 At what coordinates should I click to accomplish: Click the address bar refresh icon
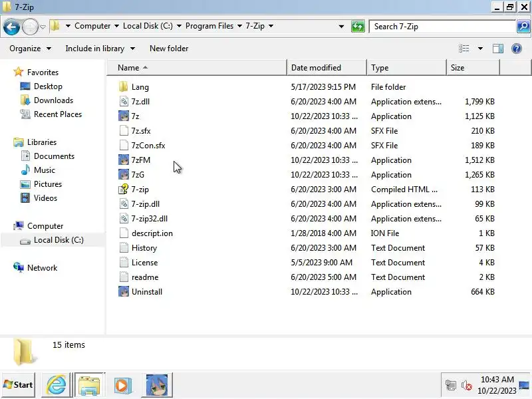(x=358, y=27)
